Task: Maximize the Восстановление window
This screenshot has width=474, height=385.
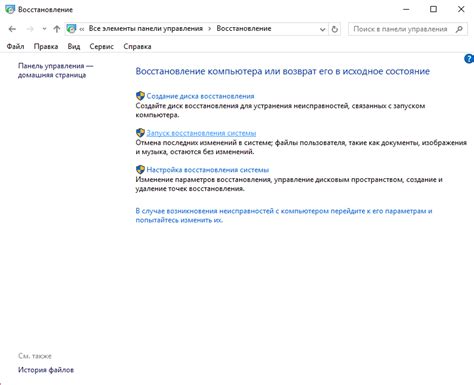Action: pos(433,9)
